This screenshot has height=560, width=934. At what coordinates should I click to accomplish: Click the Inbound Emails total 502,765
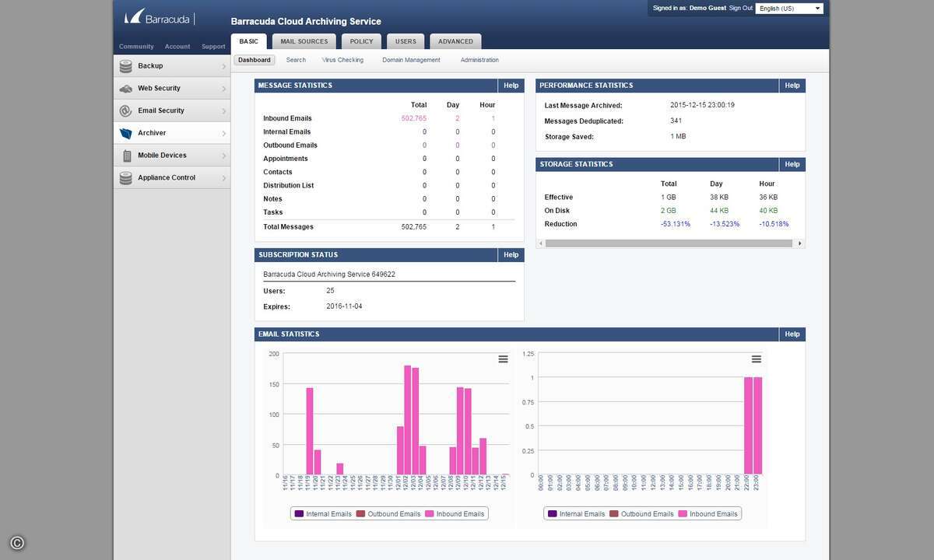tap(414, 119)
